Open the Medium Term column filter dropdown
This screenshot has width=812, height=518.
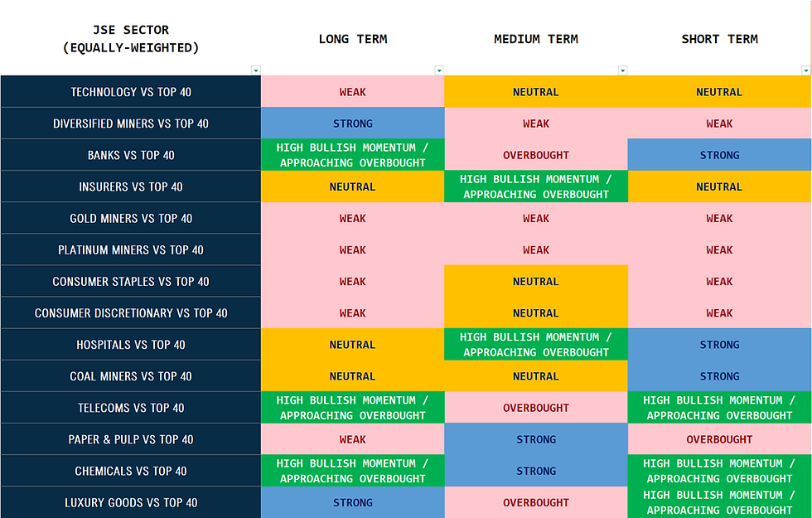tap(622, 70)
